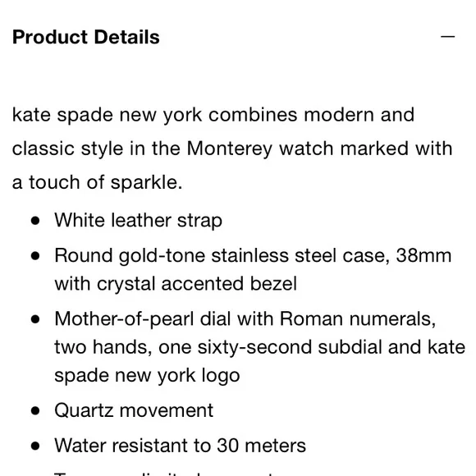Image resolution: width=476 pixels, height=476 pixels.
Task: Click the bullet beside Water resistant item
Action: [35, 446]
